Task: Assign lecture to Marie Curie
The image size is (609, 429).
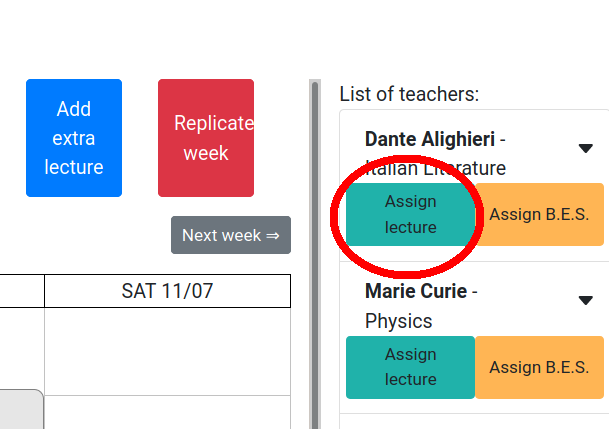Action: (411, 367)
